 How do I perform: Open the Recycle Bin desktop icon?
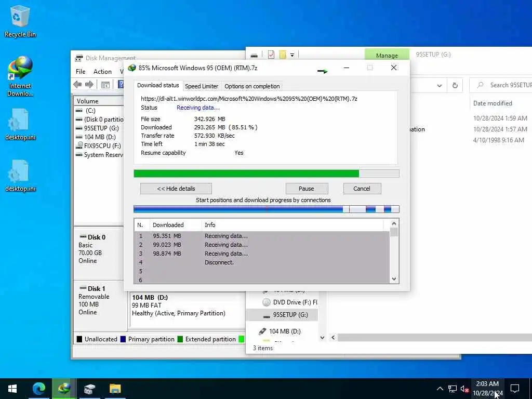[x=20, y=22]
